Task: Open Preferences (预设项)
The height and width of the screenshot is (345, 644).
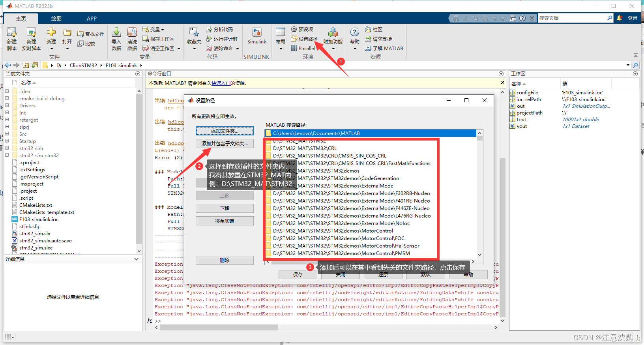Action: pos(302,29)
